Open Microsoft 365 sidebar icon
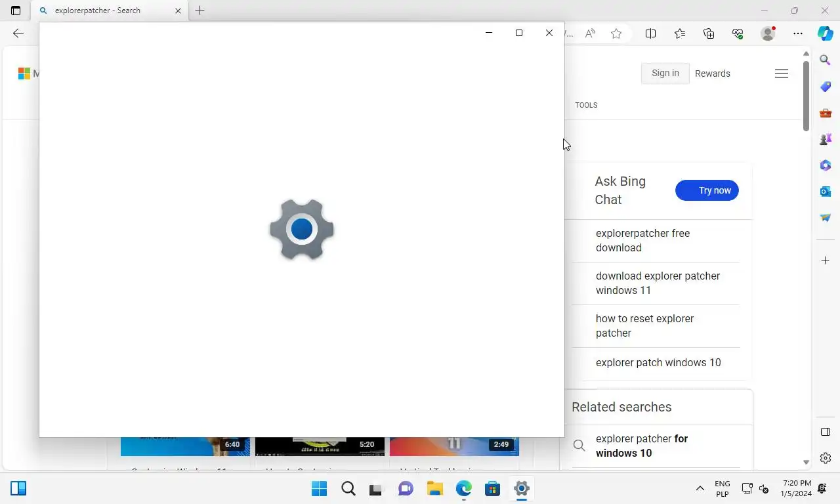The height and width of the screenshot is (504, 840). (826, 165)
